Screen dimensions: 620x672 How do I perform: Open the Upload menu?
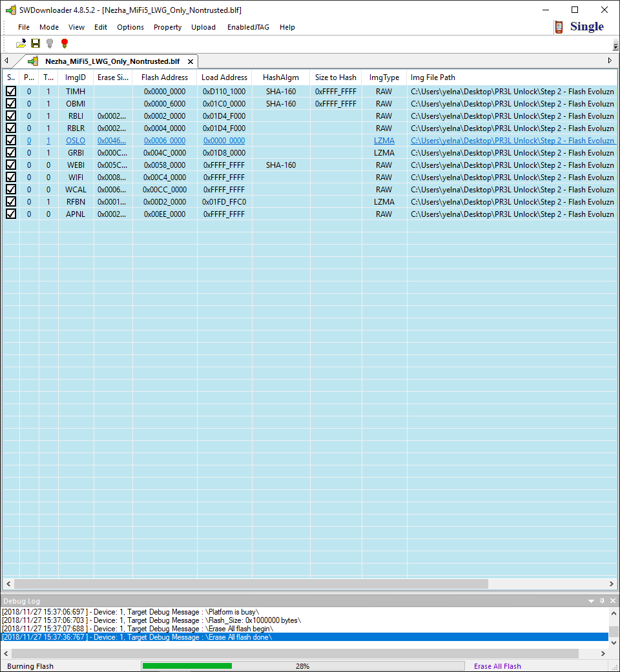tap(203, 27)
